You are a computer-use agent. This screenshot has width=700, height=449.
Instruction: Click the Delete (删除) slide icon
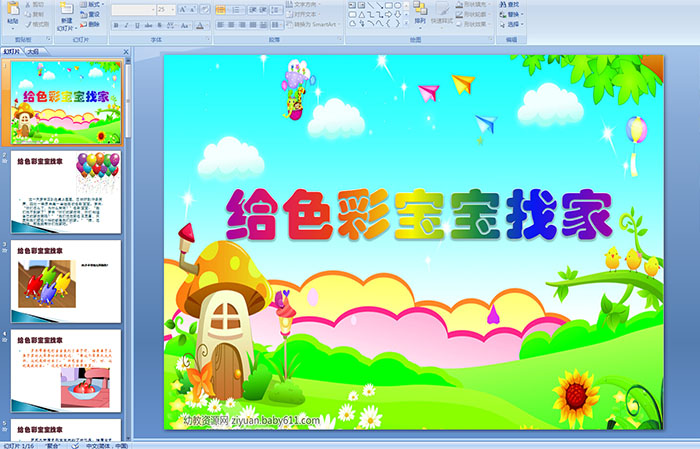point(83,24)
